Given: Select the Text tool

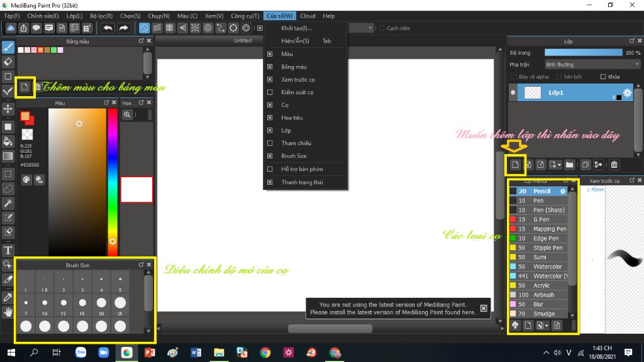Looking at the screenshot, I should pos(8,250).
